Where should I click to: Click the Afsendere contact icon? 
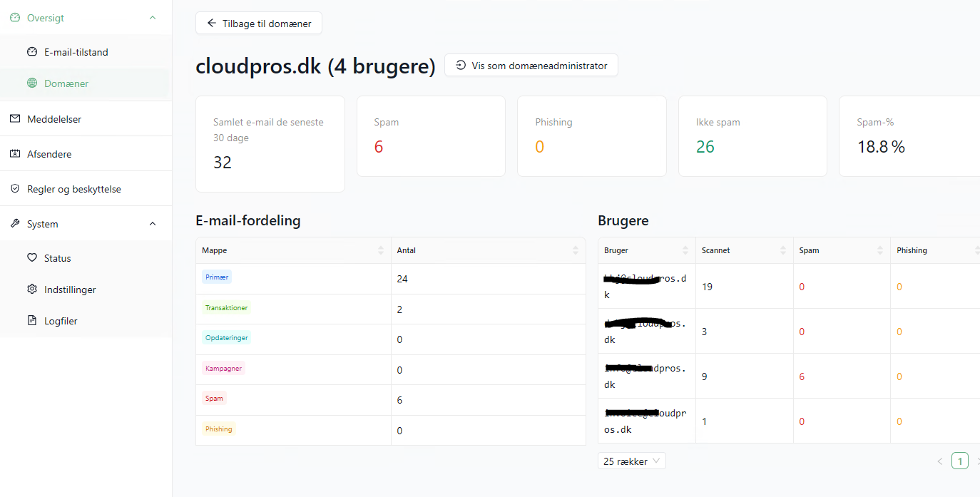[x=15, y=154]
